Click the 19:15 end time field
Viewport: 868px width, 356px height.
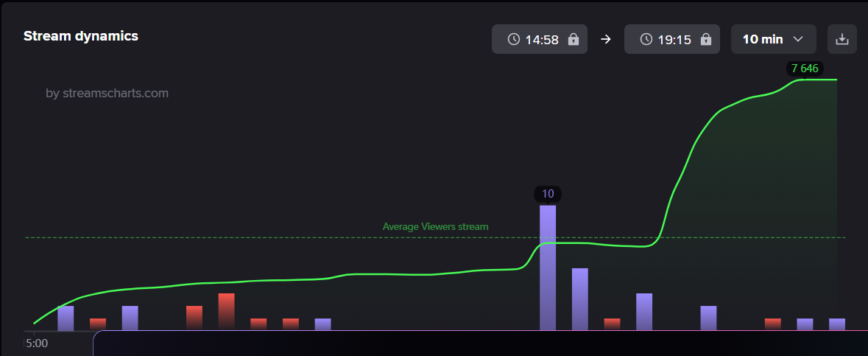(672, 39)
